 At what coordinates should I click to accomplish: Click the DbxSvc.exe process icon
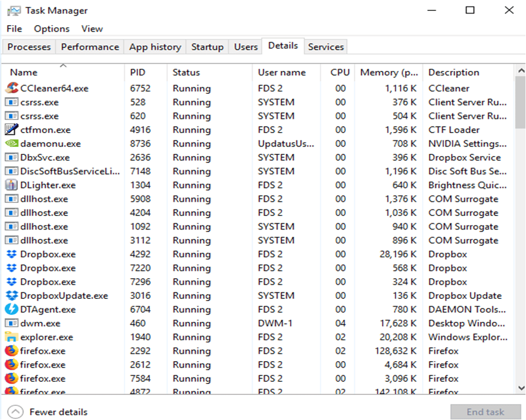pos(12,157)
